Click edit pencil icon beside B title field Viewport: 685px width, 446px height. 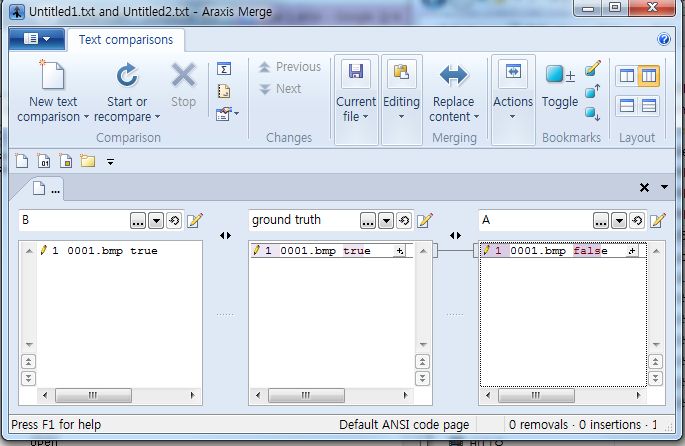195,220
